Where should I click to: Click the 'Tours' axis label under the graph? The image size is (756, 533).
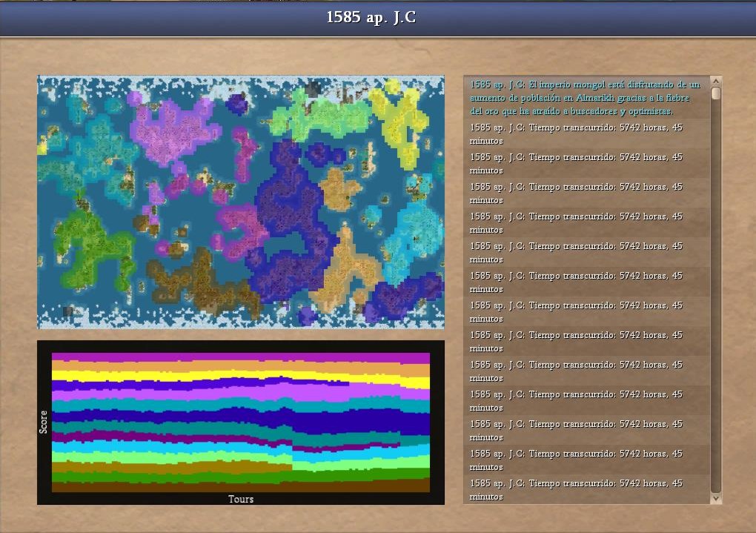click(241, 499)
